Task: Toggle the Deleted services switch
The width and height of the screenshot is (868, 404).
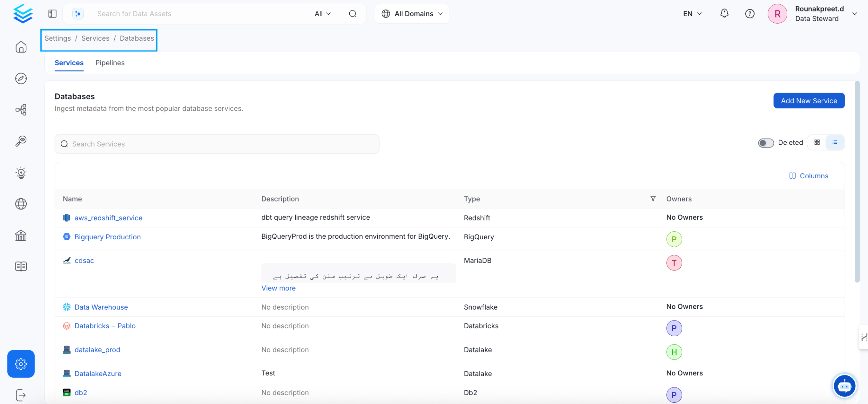Action: [765, 143]
